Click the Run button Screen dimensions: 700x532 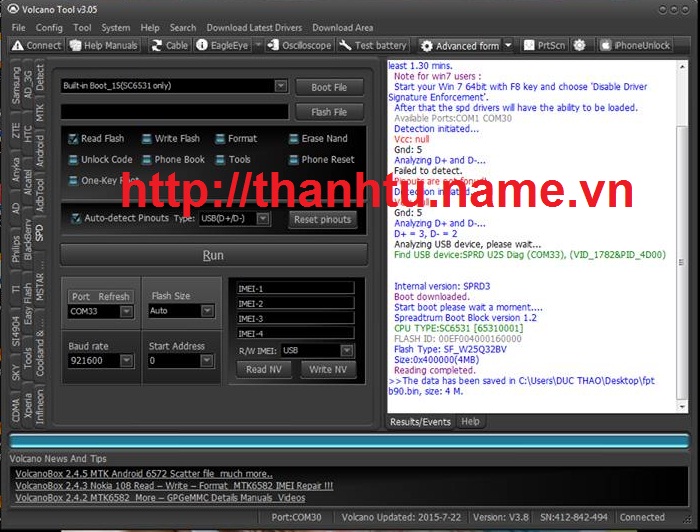point(213,255)
